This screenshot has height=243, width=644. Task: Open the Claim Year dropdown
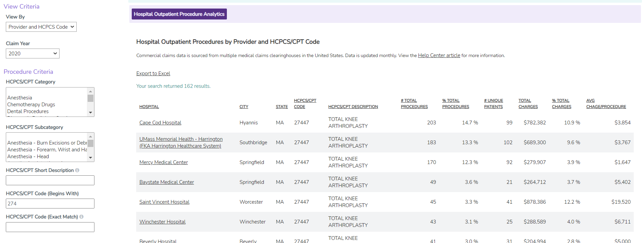(33, 54)
